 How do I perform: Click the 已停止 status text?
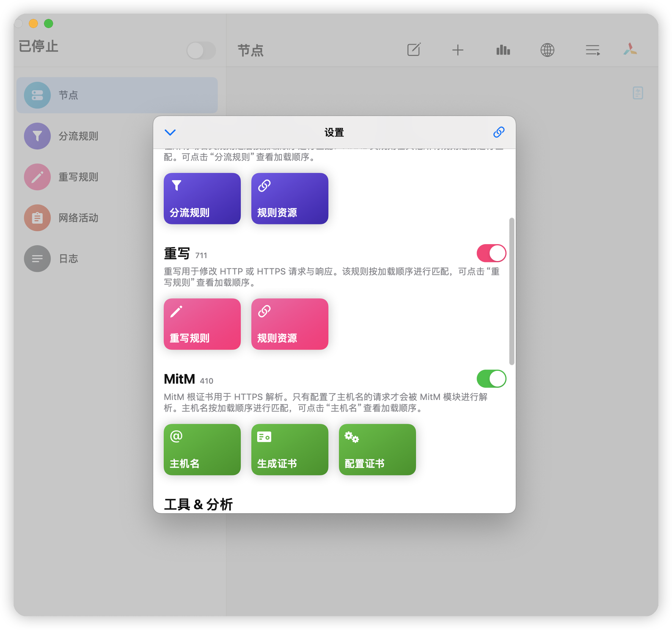pyautogui.click(x=38, y=46)
